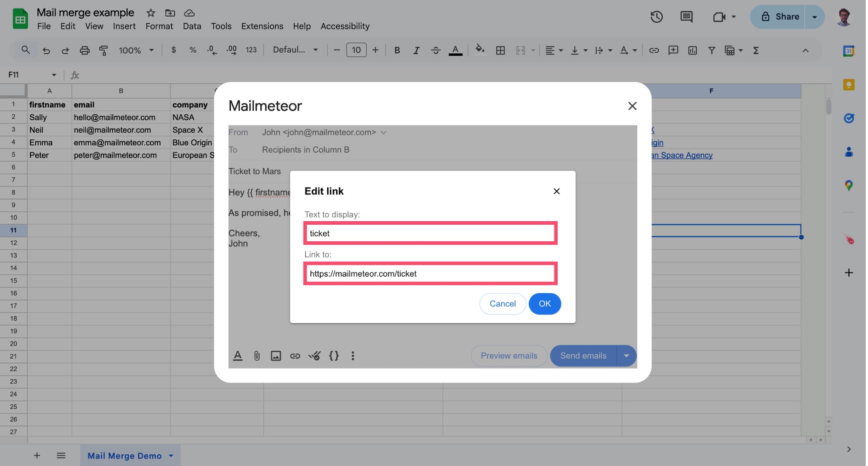Increase font size plus button
Image resolution: width=868 pixels, height=466 pixels.
(375, 50)
